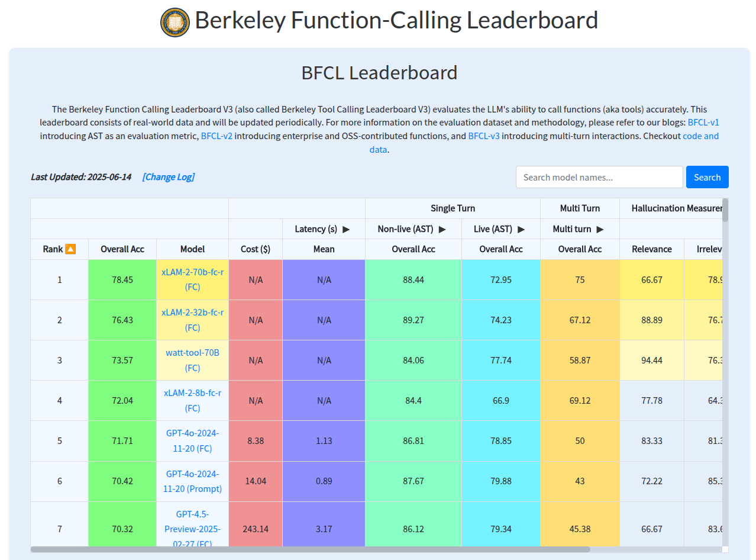Image resolution: width=756 pixels, height=560 pixels.
Task: Click the Rank sort arrow icon
Action: point(70,249)
